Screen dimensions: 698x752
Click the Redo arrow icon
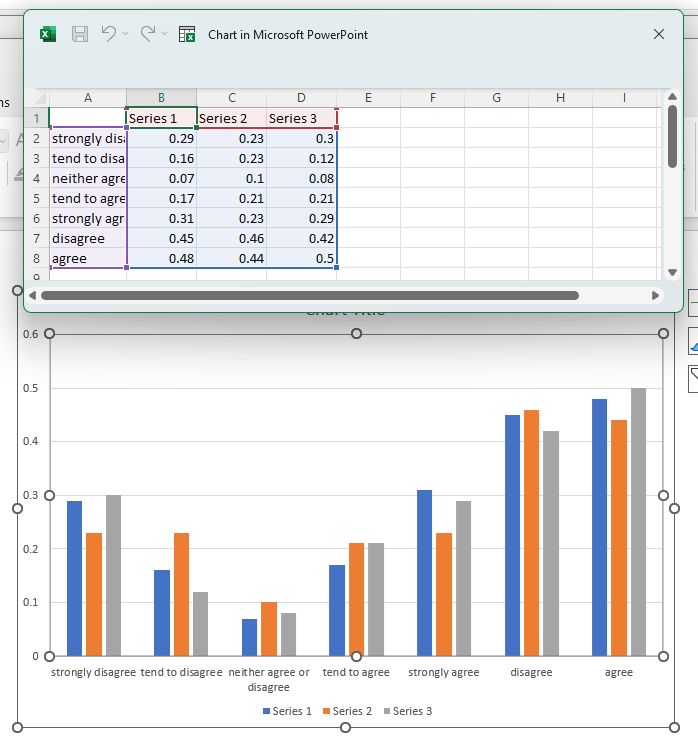click(x=147, y=34)
